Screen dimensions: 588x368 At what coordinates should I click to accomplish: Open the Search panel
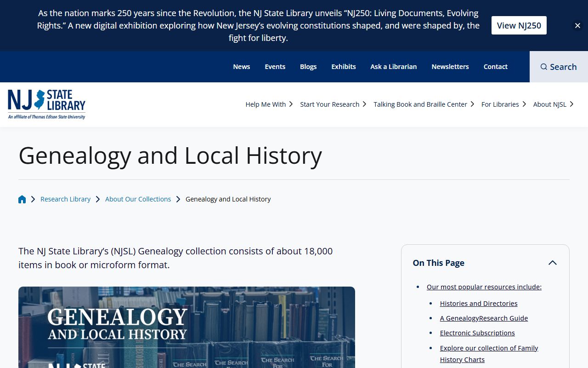(x=559, y=67)
